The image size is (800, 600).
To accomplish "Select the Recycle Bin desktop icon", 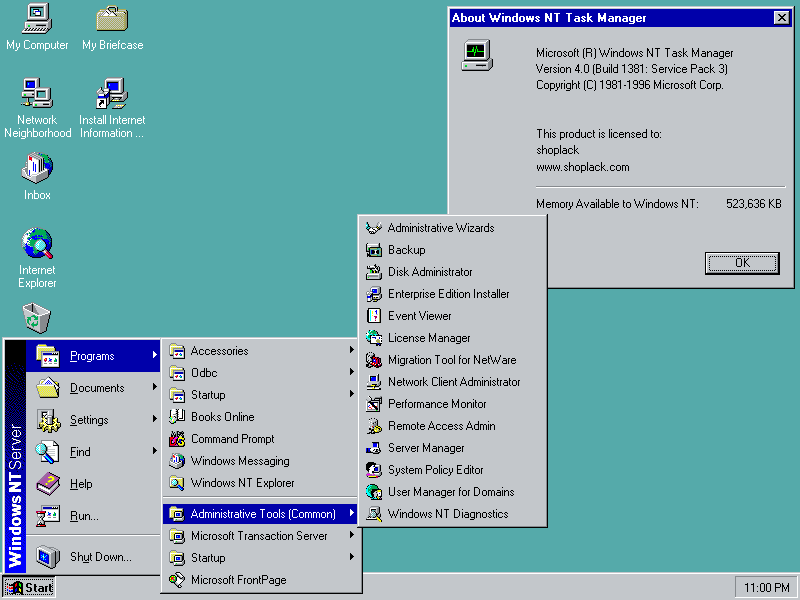I will [x=37, y=317].
